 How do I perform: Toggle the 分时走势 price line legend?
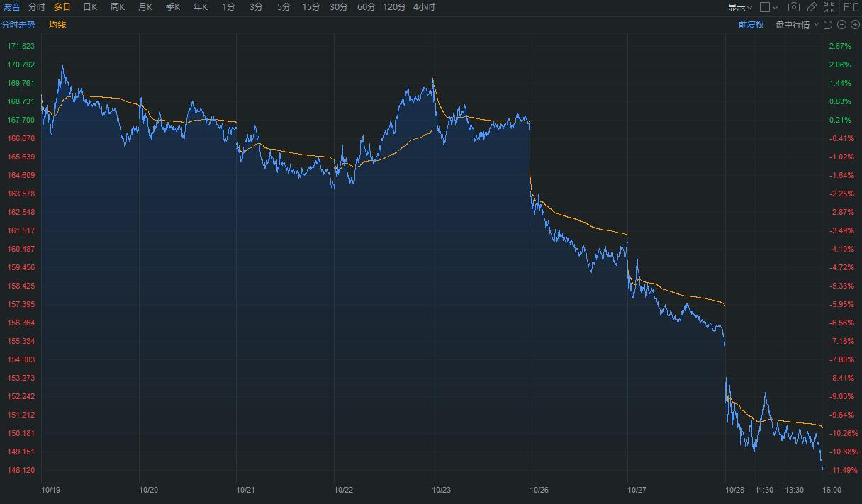(18, 25)
